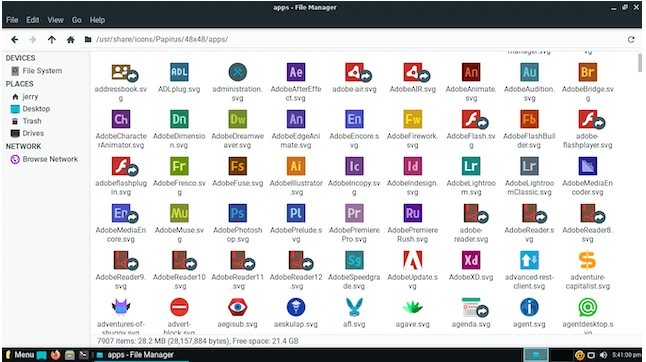Select the administration.svg icon
The height and width of the screenshot is (362, 646).
238,72
